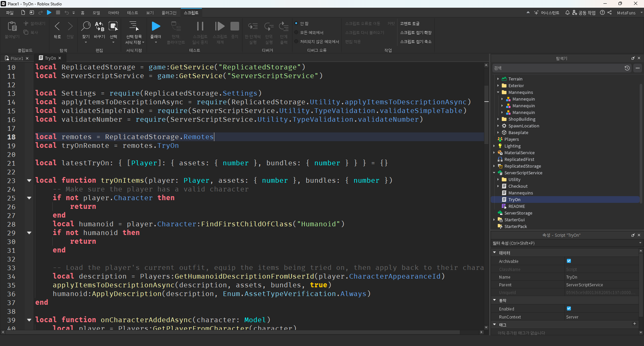Click the 스크립트 접기 축소 button
The width and height of the screenshot is (644, 346).
(416, 41)
